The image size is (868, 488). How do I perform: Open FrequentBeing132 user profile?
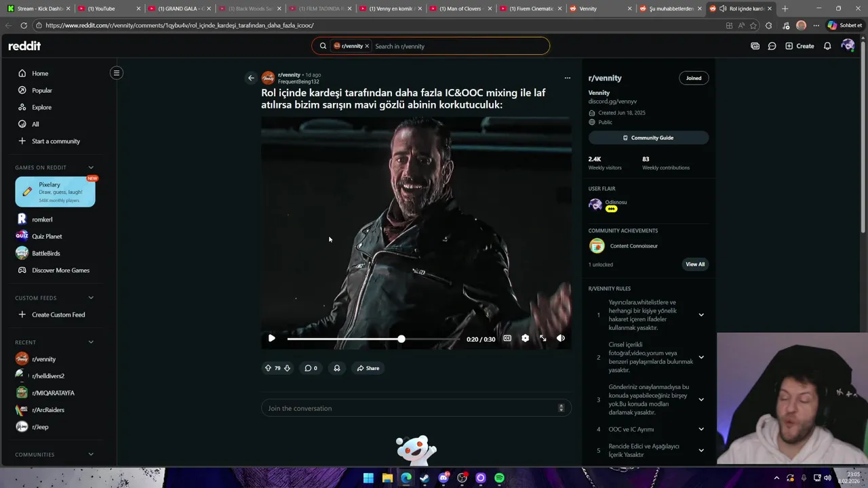tap(298, 82)
